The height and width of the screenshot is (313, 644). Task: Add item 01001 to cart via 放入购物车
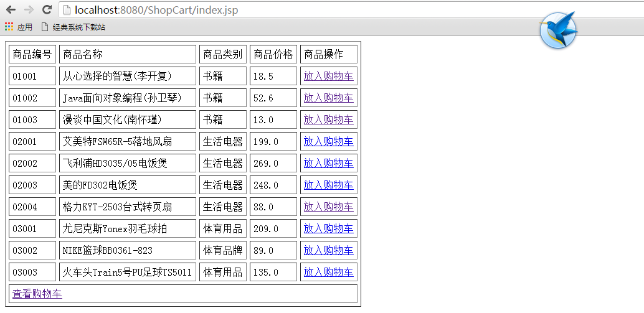(329, 76)
